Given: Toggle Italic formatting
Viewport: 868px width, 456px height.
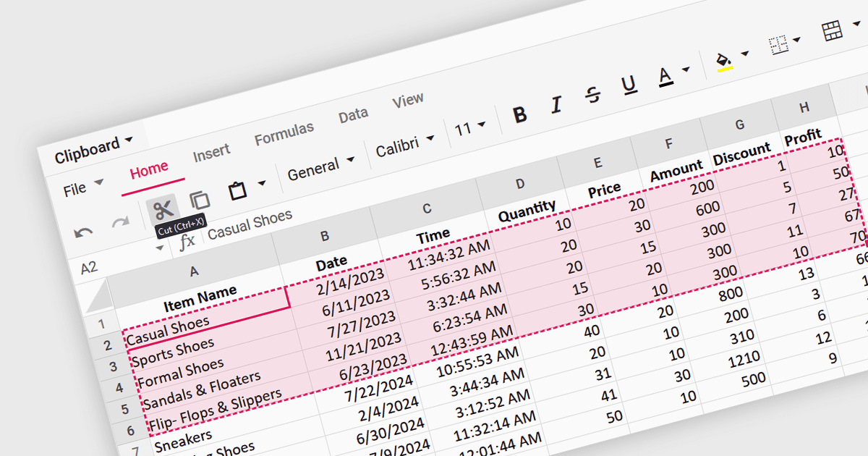Looking at the screenshot, I should pyautogui.click(x=556, y=105).
